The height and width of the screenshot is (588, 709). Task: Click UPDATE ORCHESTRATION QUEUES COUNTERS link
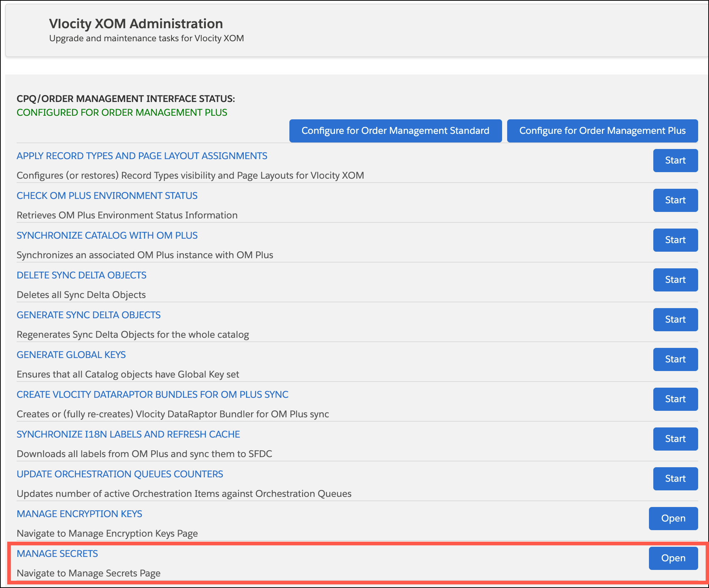tap(120, 474)
